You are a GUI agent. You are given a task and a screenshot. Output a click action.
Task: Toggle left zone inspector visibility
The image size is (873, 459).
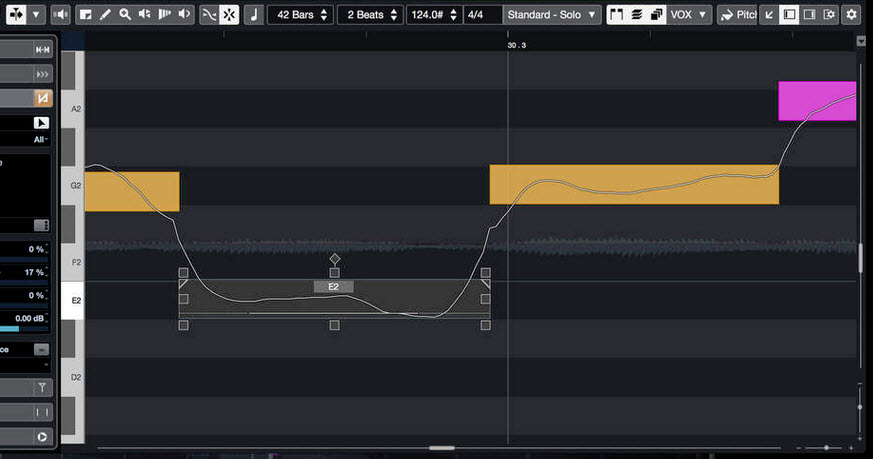pos(789,15)
